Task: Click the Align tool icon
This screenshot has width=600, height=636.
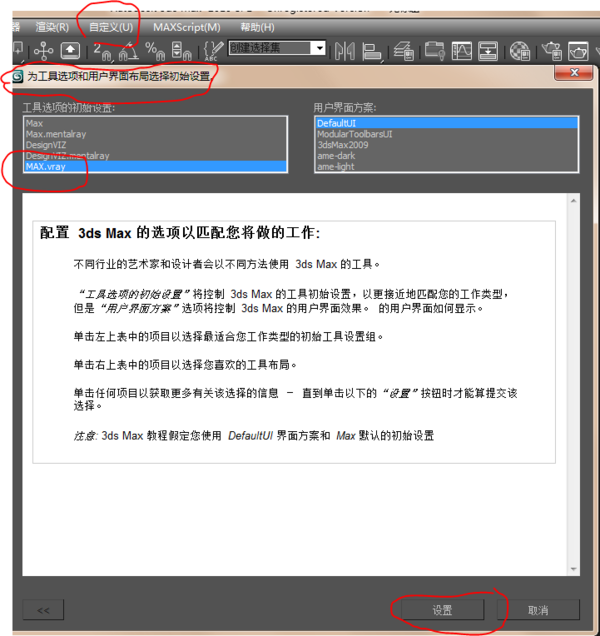Action: click(372, 52)
